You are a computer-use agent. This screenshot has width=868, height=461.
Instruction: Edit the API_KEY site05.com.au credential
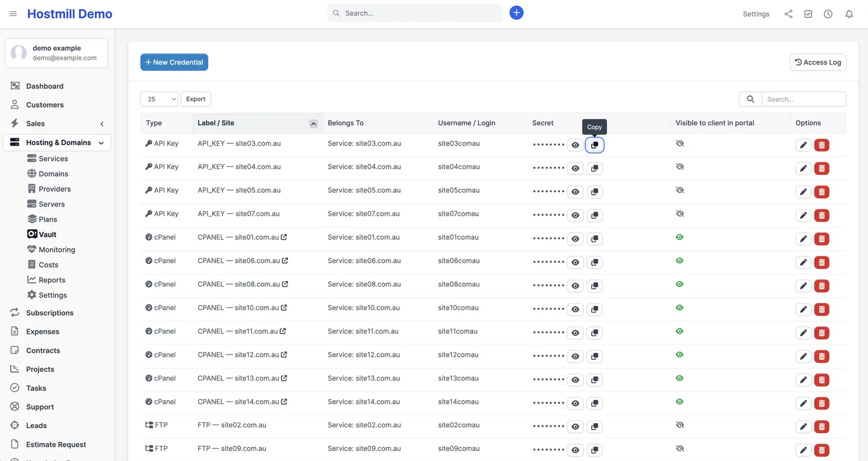click(x=803, y=192)
